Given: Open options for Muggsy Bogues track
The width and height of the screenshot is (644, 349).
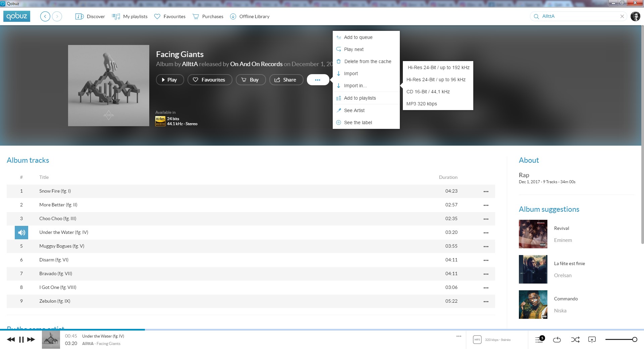Looking at the screenshot, I should [x=486, y=246].
